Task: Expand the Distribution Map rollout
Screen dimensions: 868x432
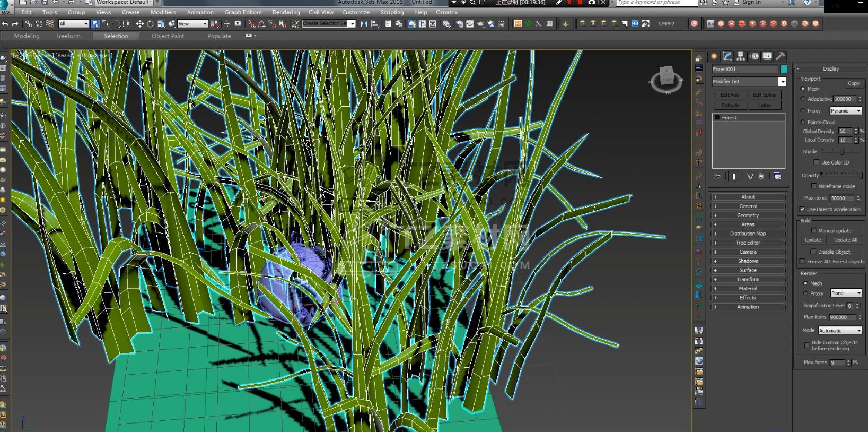Action: coord(748,234)
